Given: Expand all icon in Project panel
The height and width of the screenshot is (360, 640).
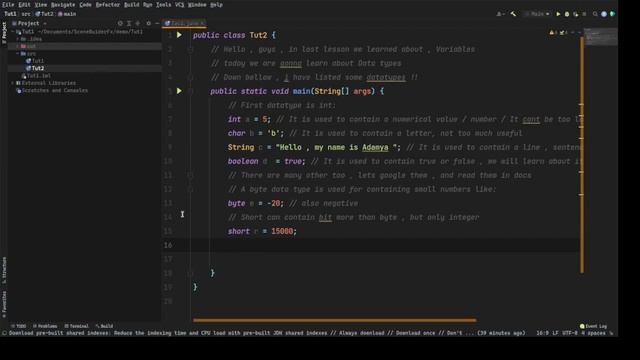Looking at the screenshot, I should point(129,23).
